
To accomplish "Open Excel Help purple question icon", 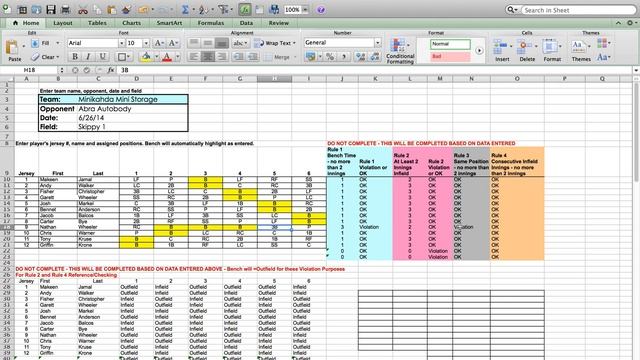I will (321, 9).
